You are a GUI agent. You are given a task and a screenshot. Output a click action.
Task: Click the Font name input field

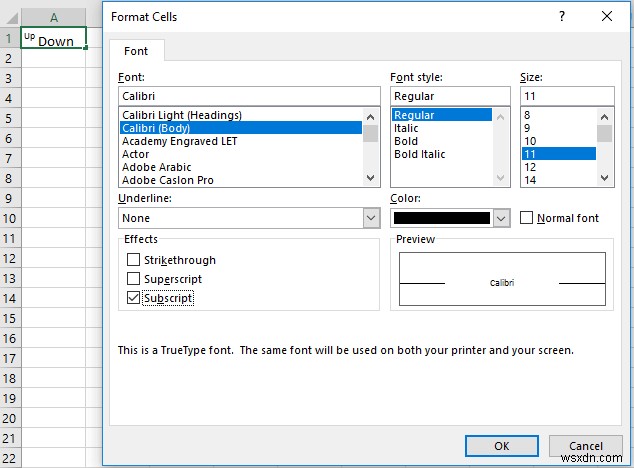pos(248,95)
